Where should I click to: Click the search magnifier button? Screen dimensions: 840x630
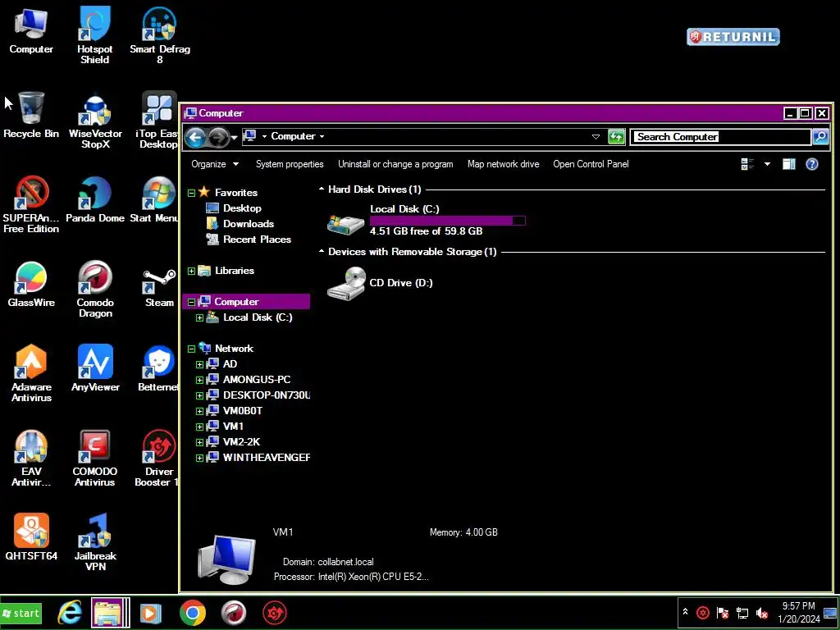(x=820, y=137)
